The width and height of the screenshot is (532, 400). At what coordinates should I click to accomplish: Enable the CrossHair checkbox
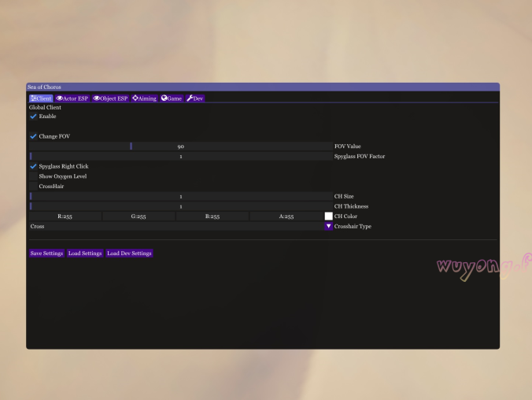pos(33,186)
